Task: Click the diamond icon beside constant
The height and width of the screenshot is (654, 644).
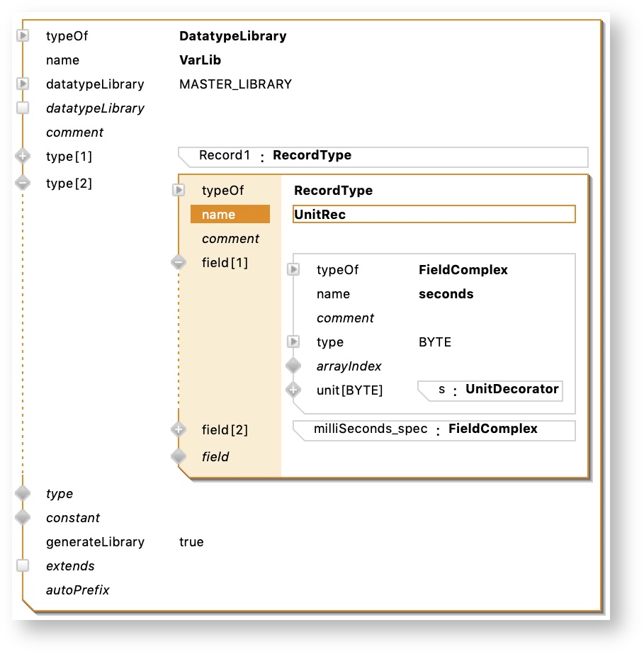Action: pos(23,518)
